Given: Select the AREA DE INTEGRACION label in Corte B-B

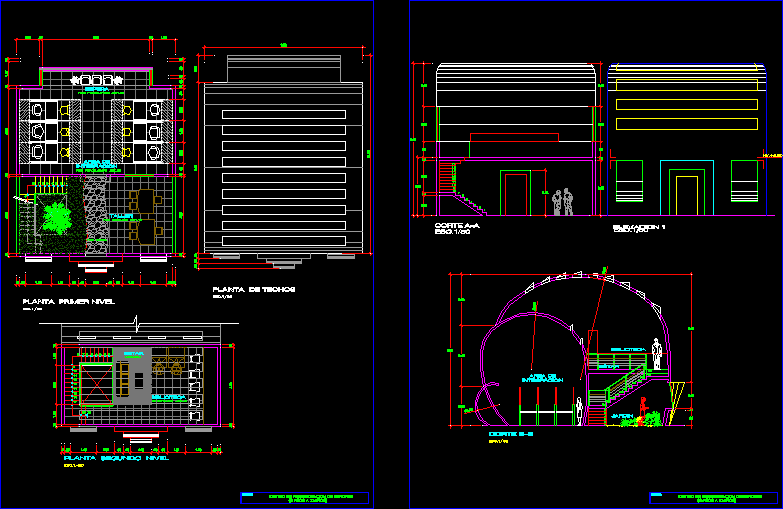Looking at the screenshot, I should click(540, 378).
